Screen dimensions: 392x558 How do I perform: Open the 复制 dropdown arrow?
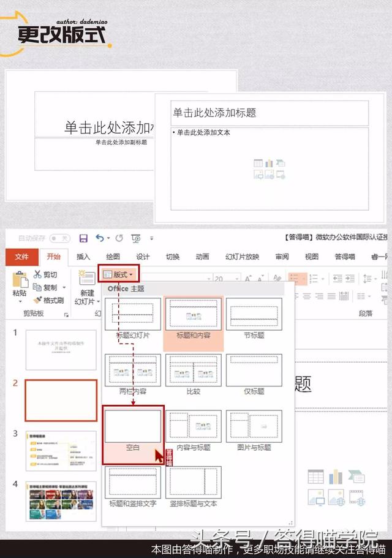tap(64, 287)
